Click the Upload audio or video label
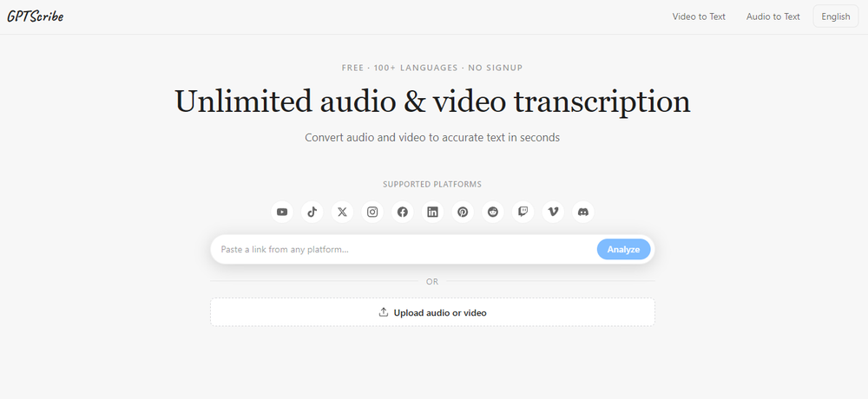This screenshot has width=868, height=399. [x=440, y=312]
